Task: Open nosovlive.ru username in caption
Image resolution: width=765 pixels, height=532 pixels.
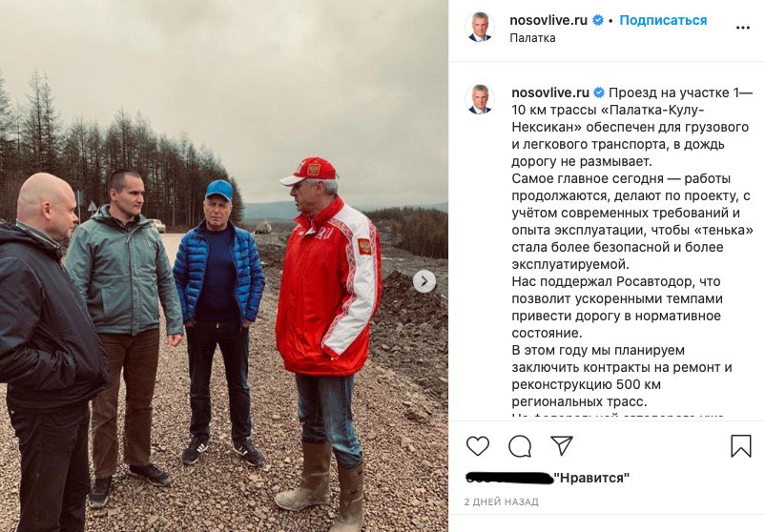Action: [550, 92]
